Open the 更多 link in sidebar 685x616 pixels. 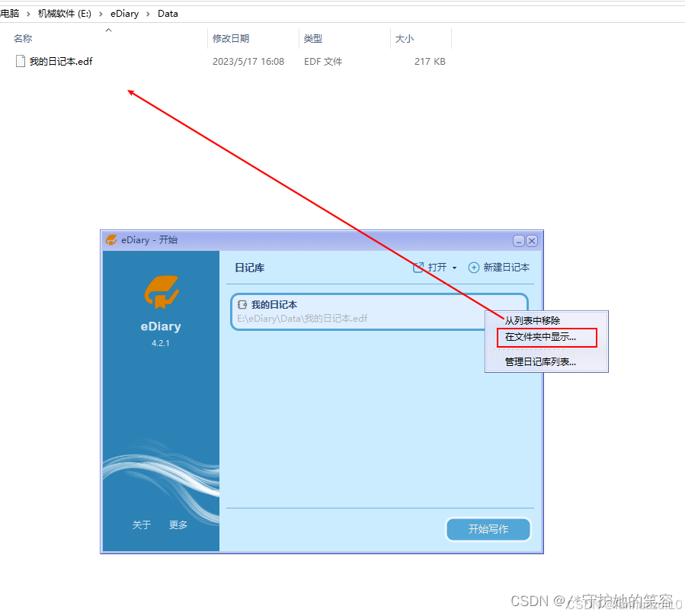[x=178, y=525]
